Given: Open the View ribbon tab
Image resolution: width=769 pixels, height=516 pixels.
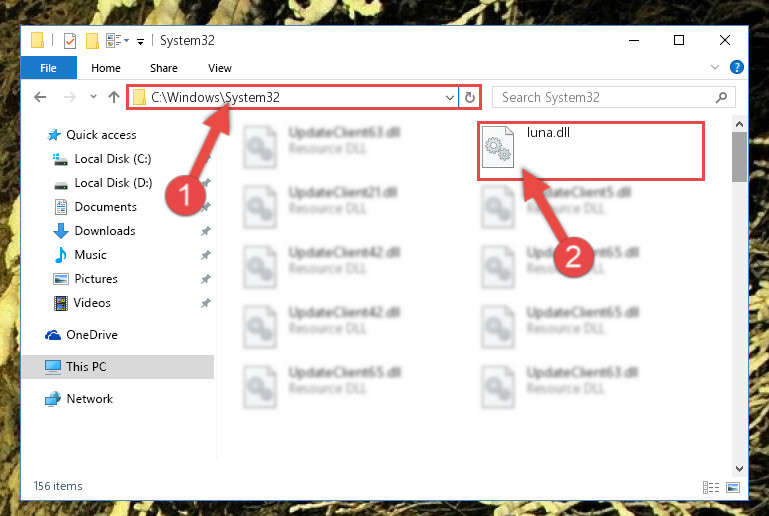Looking at the screenshot, I should (x=220, y=68).
